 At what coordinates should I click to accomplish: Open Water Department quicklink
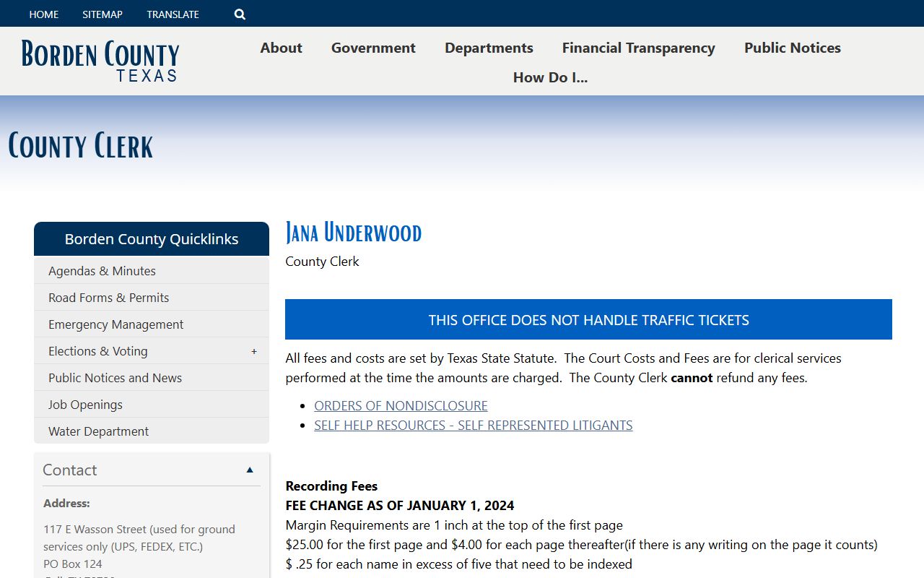click(152, 431)
